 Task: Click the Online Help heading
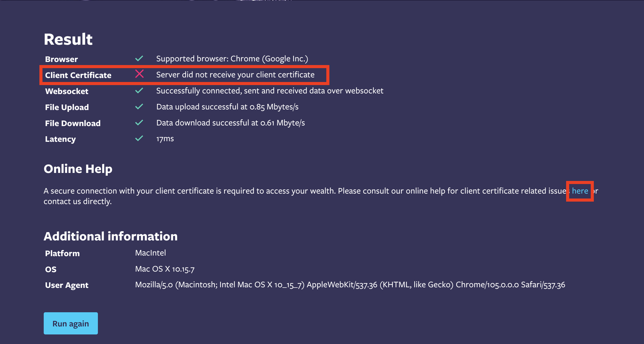click(x=78, y=169)
